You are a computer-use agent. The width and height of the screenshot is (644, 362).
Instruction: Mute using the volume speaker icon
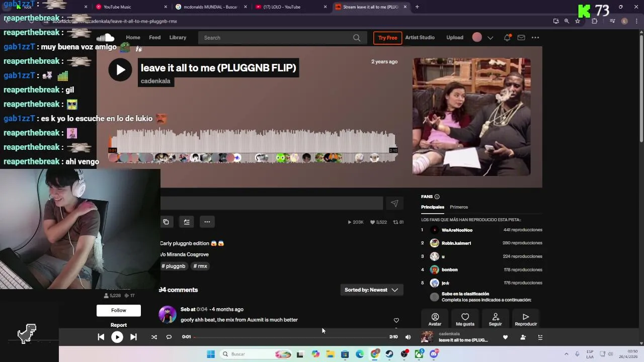coord(408,337)
